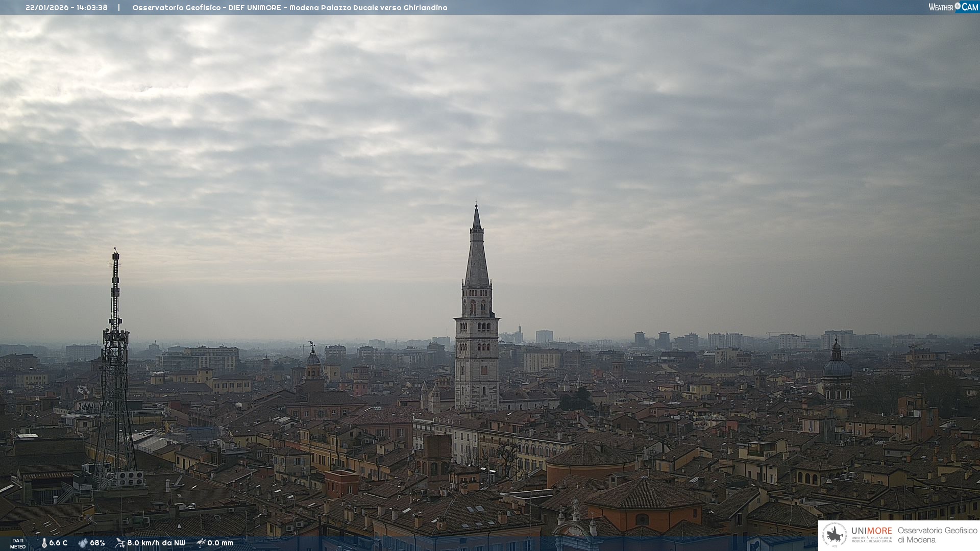
Task: Click the 68% humidity value
Action: [97, 543]
